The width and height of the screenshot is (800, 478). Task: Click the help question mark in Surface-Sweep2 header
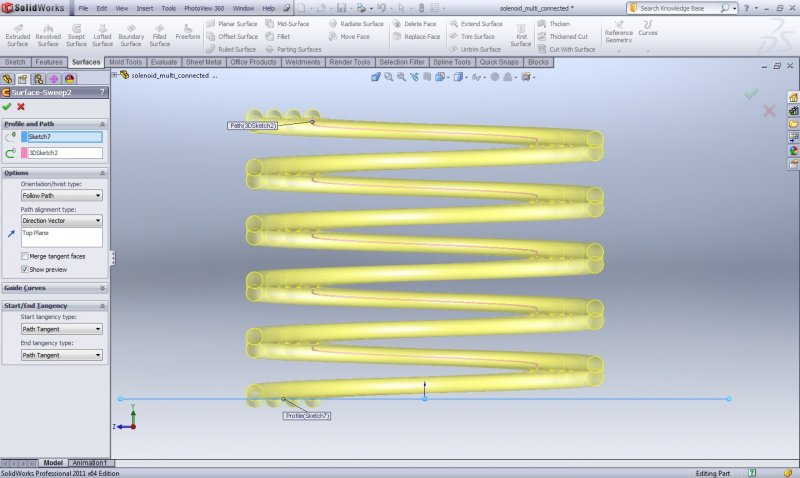point(102,92)
